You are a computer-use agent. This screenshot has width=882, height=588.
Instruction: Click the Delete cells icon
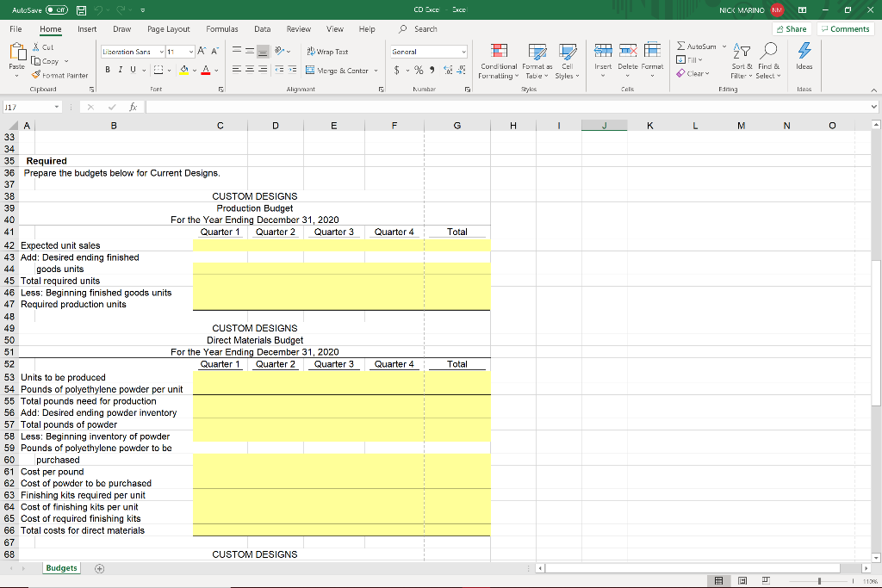[628, 51]
